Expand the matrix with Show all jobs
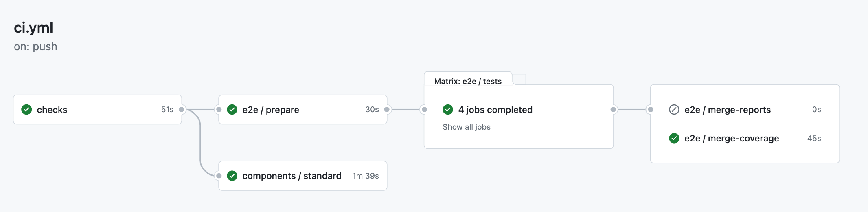Viewport: 868px width, 212px height. 467,127
